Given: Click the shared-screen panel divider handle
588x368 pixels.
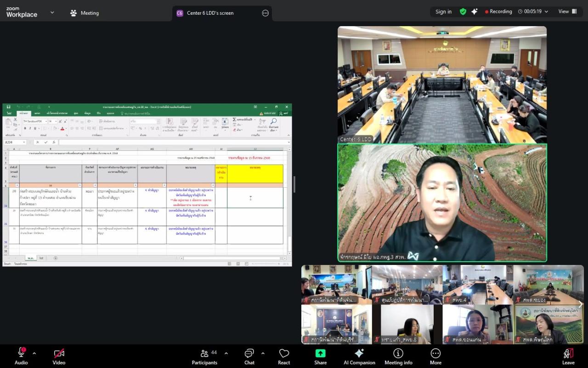Looking at the screenshot, I should click(x=294, y=184).
